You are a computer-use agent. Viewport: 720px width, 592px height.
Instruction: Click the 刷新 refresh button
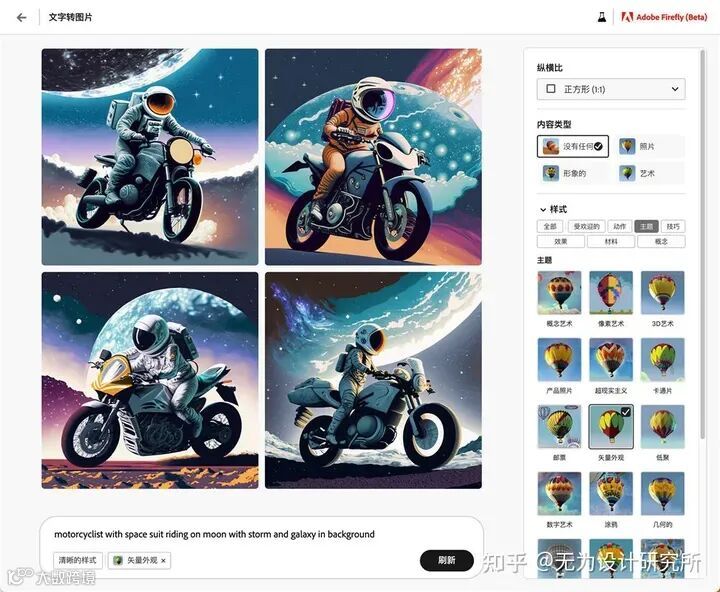click(446, 560)
